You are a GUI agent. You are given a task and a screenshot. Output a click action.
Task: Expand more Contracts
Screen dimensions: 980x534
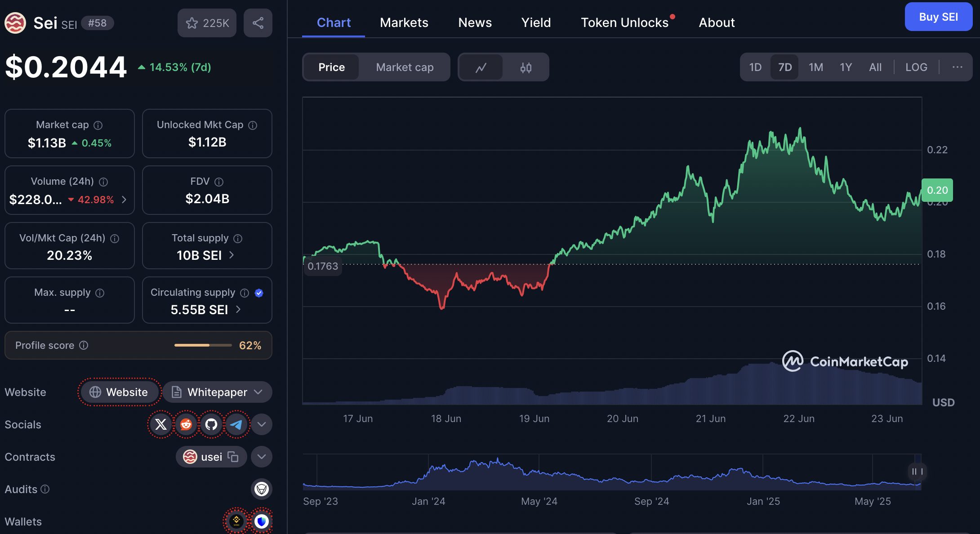262,457
